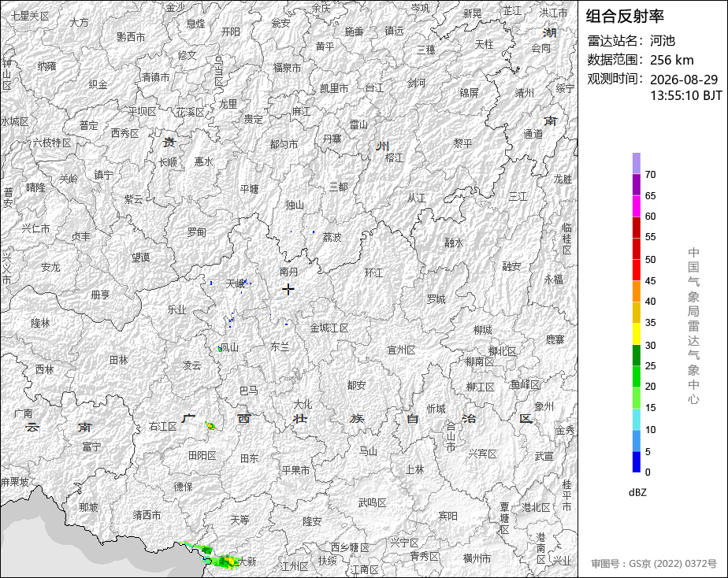
Task: Click the map label 平塘
Action: [249, 189]
